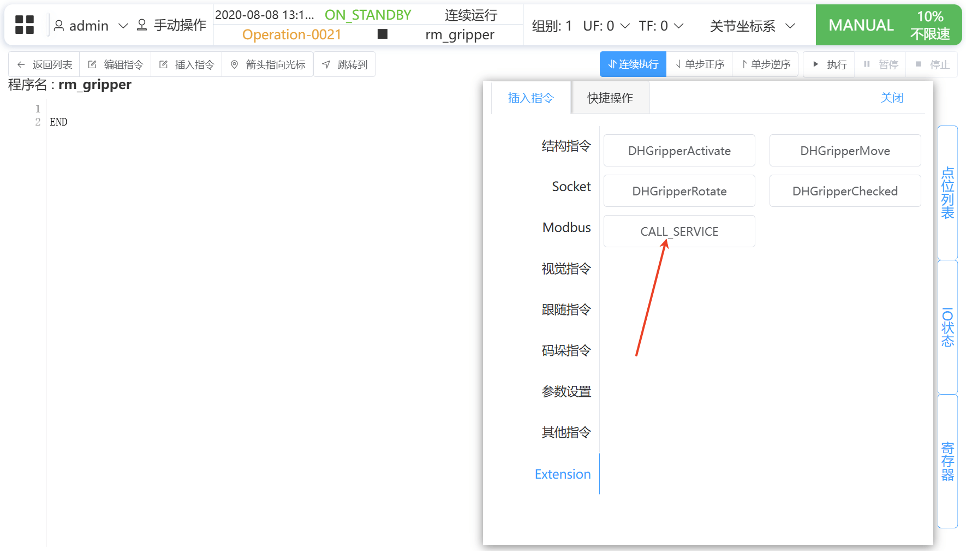This screenshot has height=560, width=966.
Task: Click the 跳转到 jump button
Action: [x=344, y=64]
